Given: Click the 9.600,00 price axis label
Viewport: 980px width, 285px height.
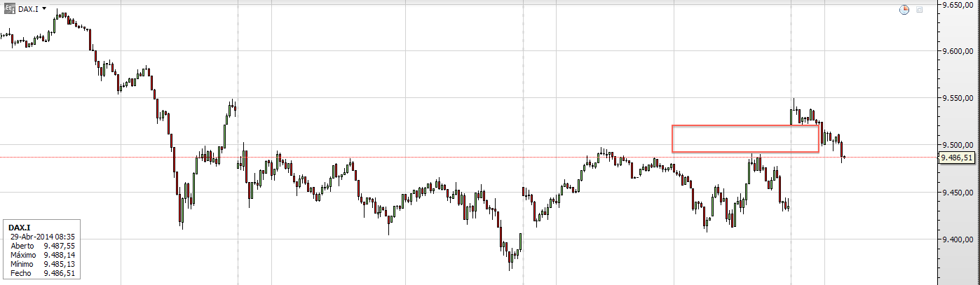Looking at the screenshot, I should point(958,51).
